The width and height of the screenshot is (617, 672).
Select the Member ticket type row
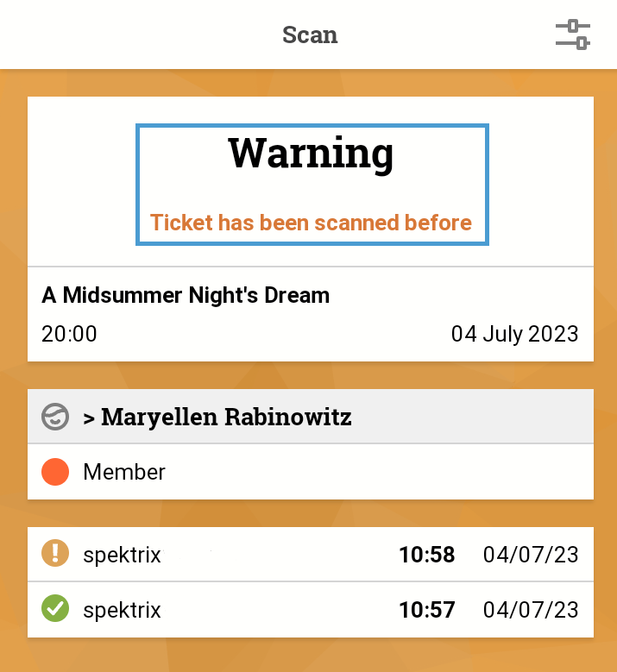click(x=311, y=472)
